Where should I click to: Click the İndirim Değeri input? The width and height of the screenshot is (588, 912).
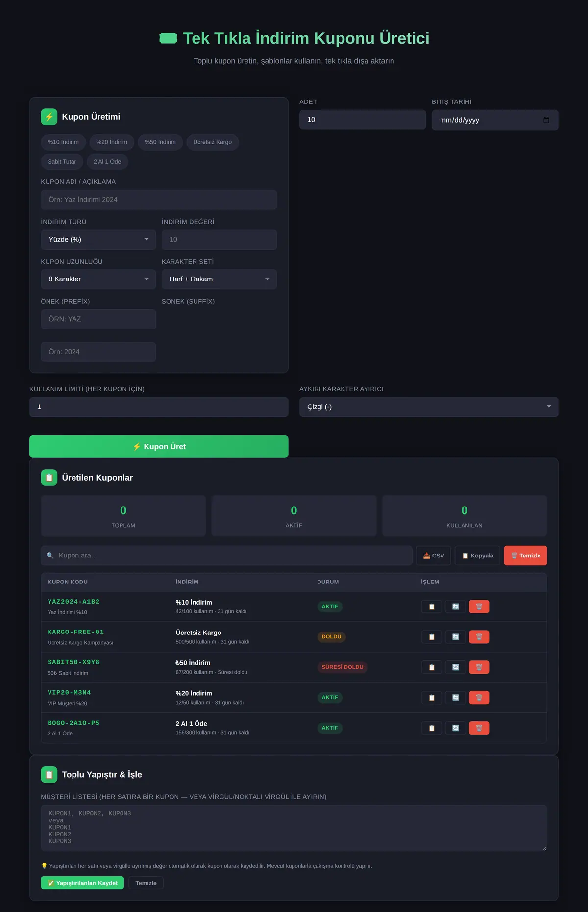pos(219,240)
